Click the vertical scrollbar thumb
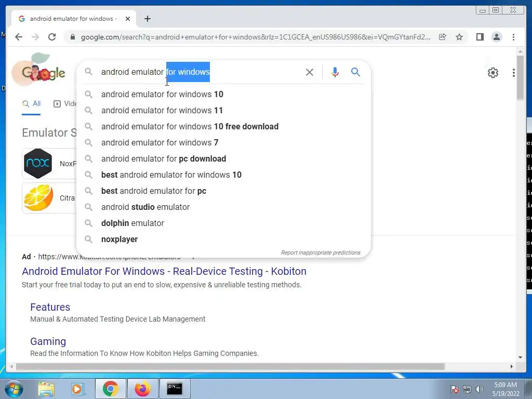This screenshot has width=532, height=399. pyautogui.click(x=520, y=78)
